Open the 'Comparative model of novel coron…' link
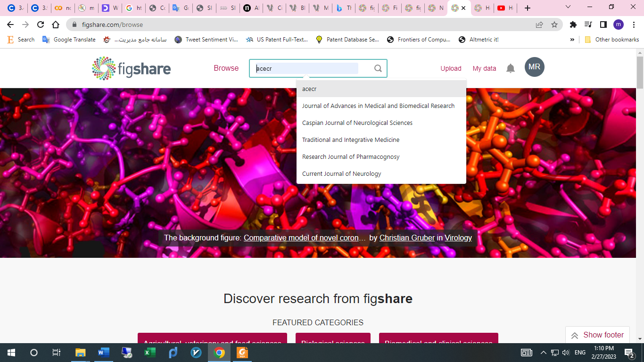The image size is (644, 362). point(305,238)
